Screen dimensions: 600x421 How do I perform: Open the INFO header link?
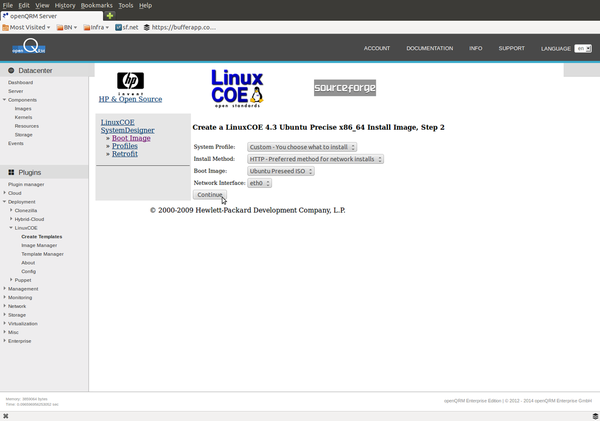(x=476, y=48)
